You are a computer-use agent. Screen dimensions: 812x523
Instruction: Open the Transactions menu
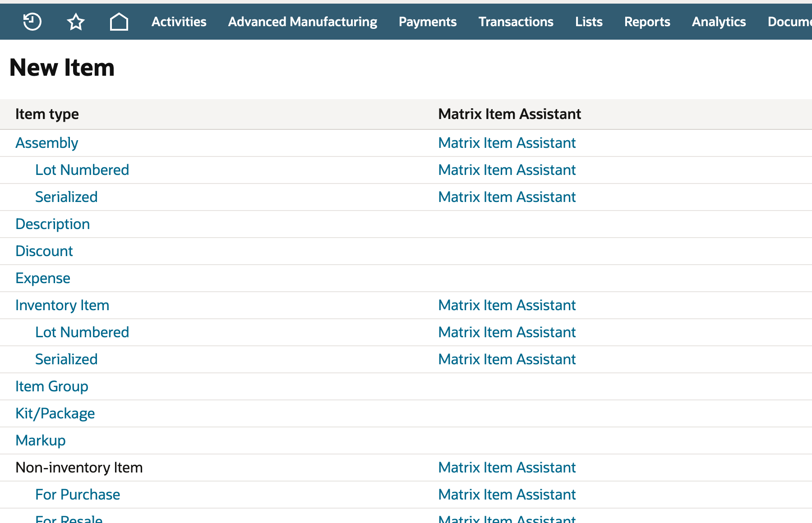(516, 22)
